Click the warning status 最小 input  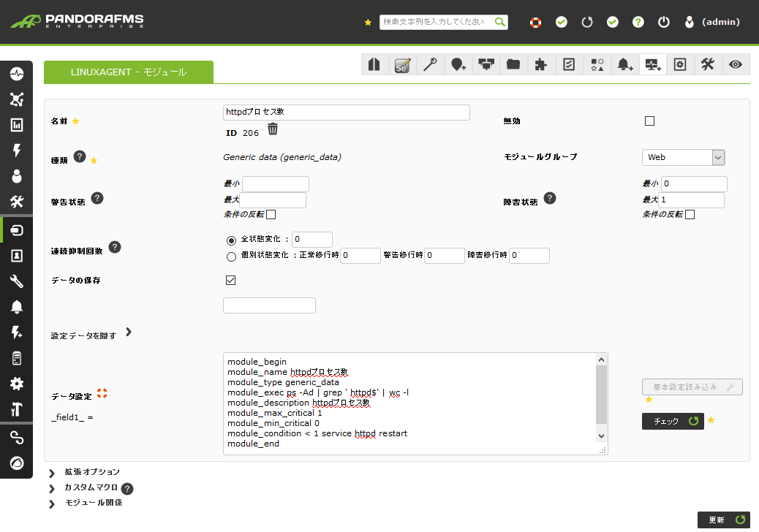pos(276,183)
